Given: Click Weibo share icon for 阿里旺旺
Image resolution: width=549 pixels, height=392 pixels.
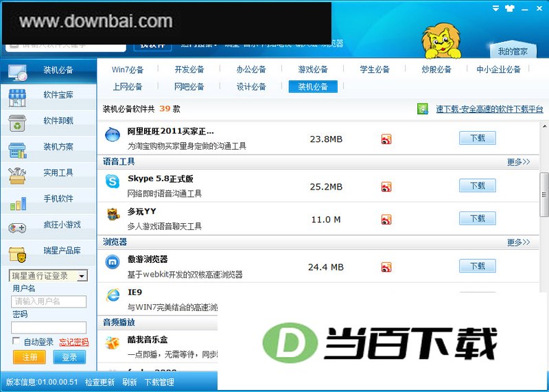Looking at the screenshot, I should (386, 139).
